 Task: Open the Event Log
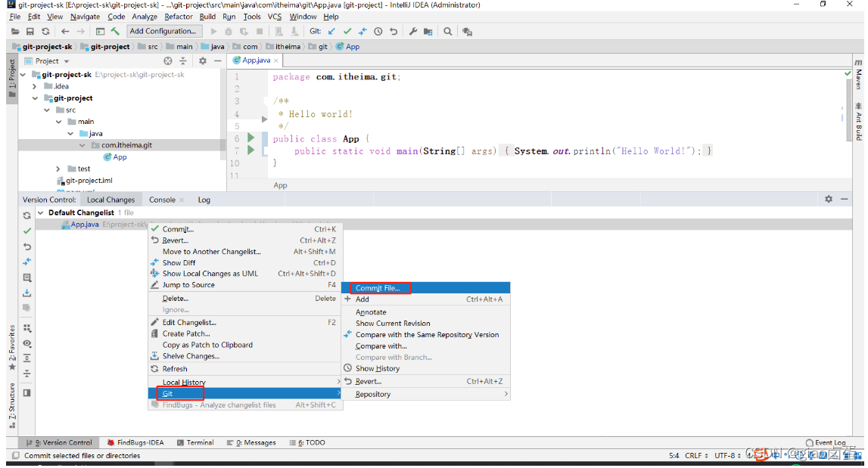tap(826, 442)
